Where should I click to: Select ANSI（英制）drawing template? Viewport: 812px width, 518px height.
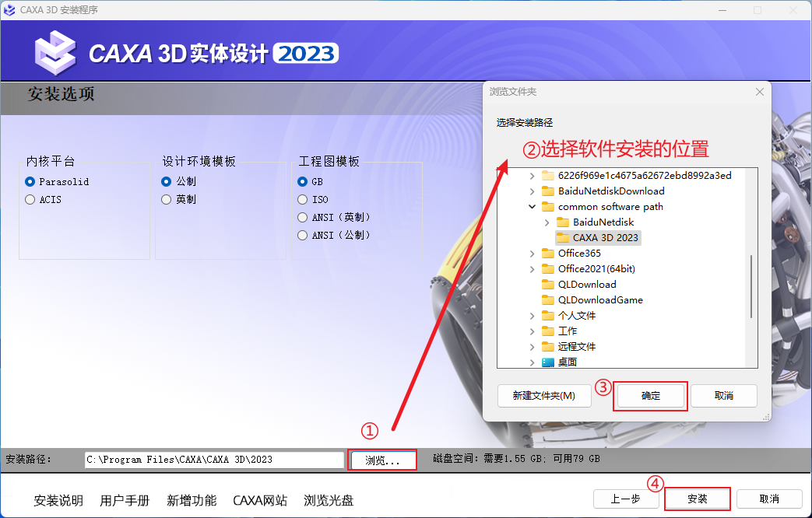click(x=302, y=217)
